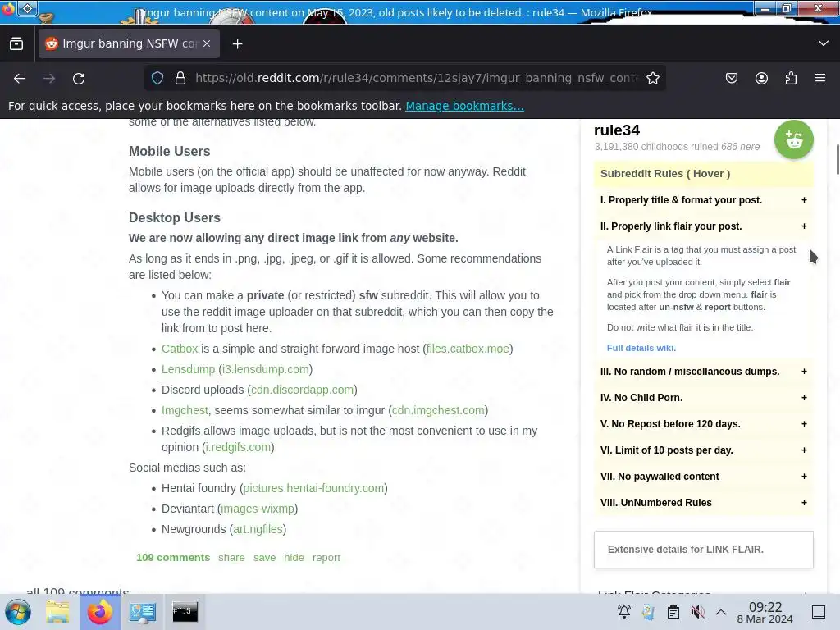List all tabs dropdown arrow
The image size is (840, 630).
[x=824, y=43]
